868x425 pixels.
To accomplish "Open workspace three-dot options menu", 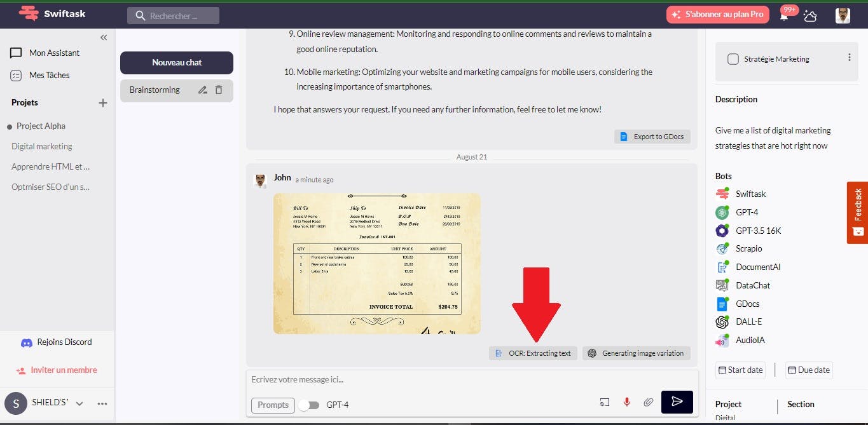I will click(102, 403).
